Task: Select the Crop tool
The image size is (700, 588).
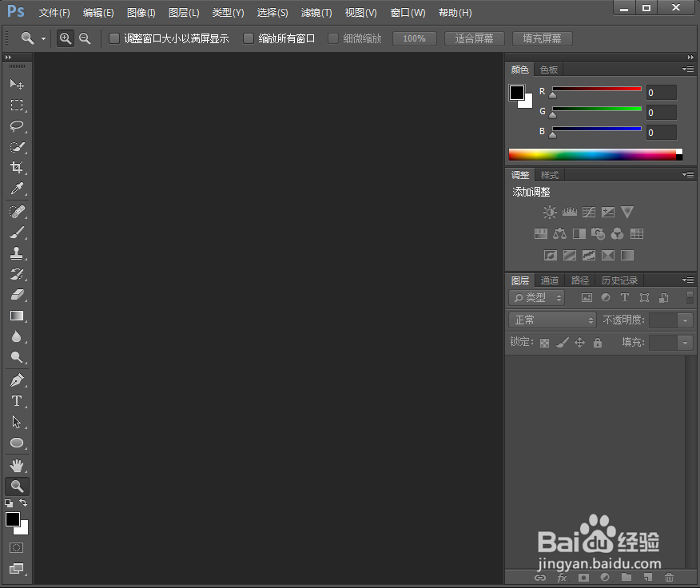Action: pos(17,168)
